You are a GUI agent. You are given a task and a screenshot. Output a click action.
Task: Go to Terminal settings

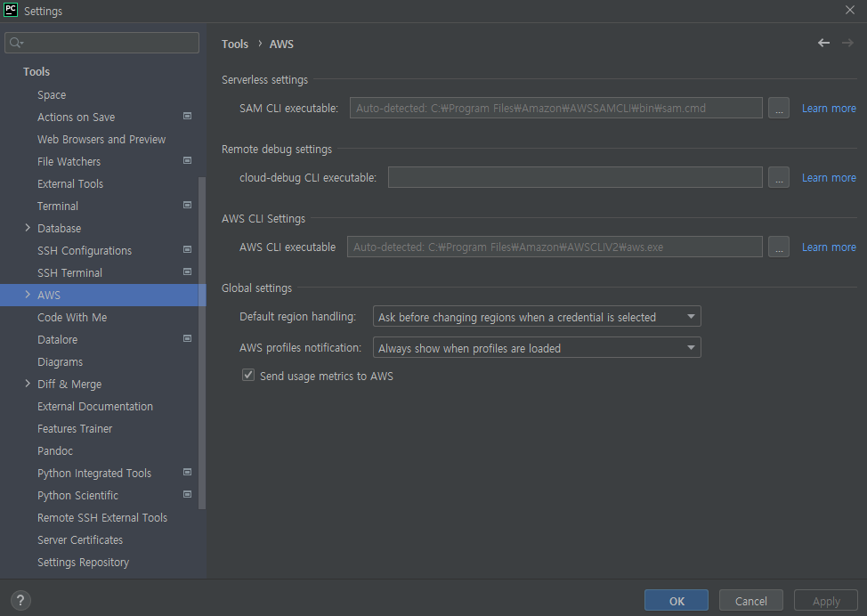(x=58, y=207)
